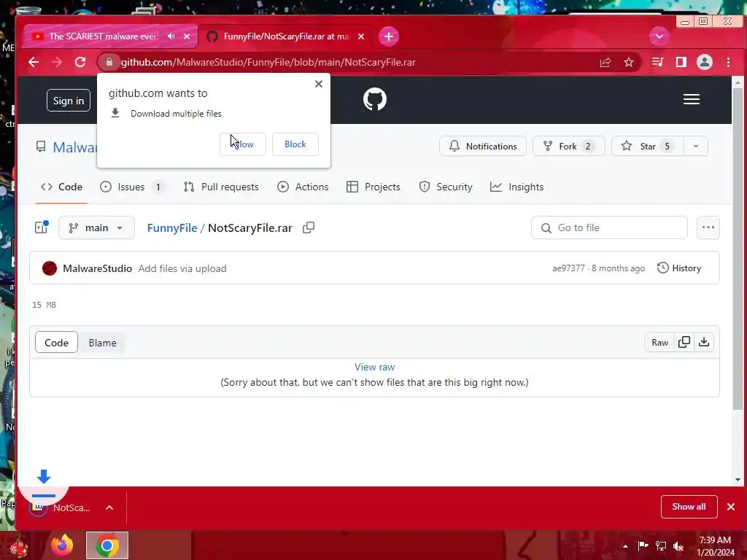Open commit ae97377
The height and width of the screenshot is (560, 747).
click(568, 268)
